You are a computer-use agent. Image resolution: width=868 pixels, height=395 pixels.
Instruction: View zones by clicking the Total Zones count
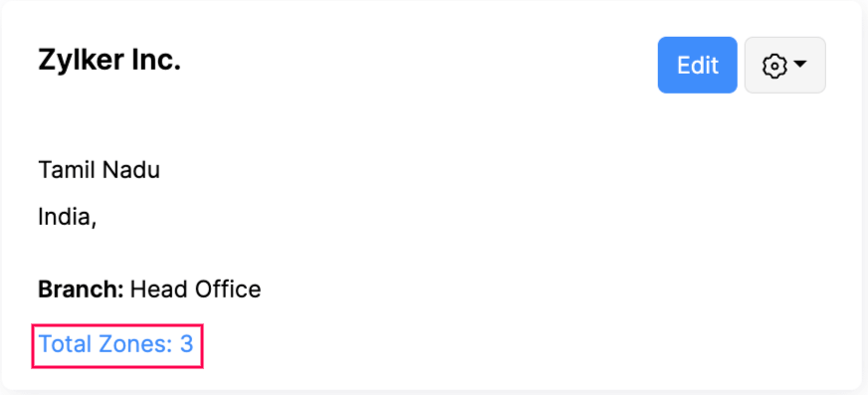tap(115, 344)
